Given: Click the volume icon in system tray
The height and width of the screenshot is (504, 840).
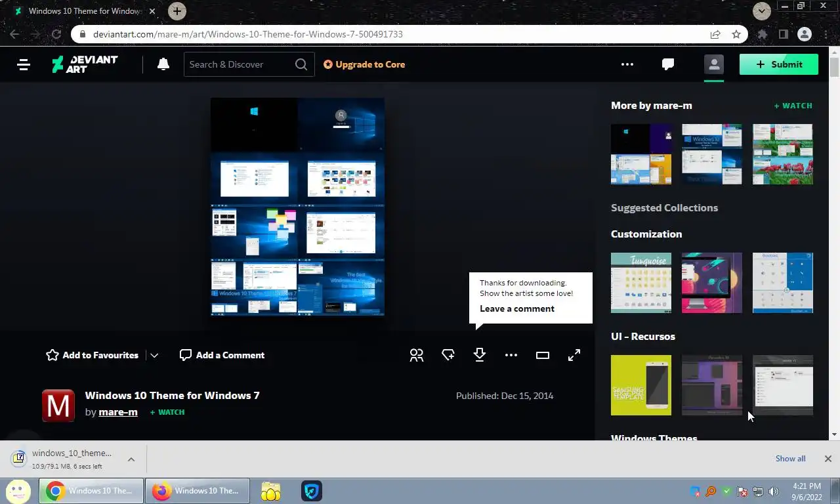Looking at the screenshot, I should (x=774, y=492).
